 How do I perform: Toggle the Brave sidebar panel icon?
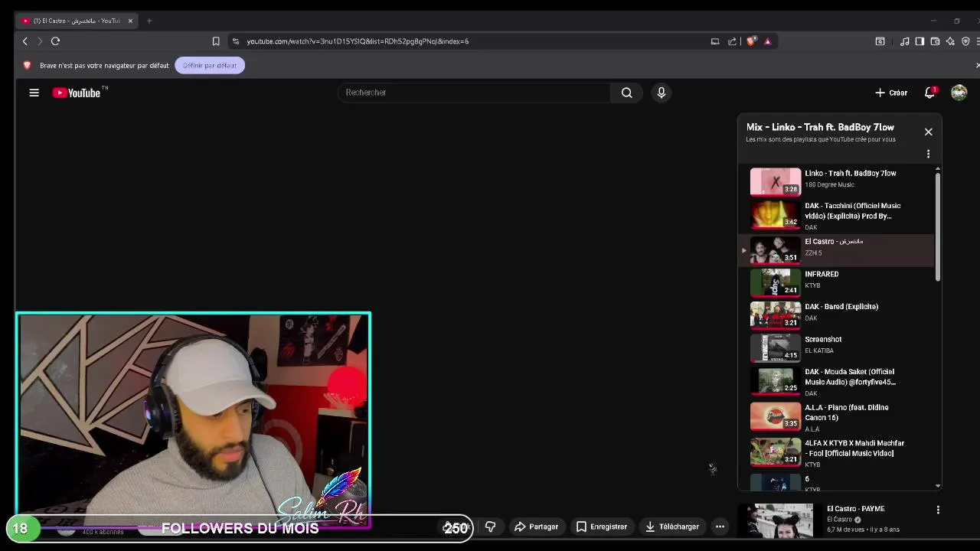tap(920, 41)
